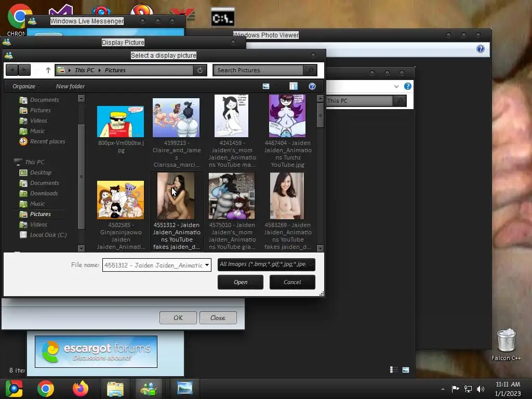Open the Recycle Bin labeled Falcon C++
Image resolution: width=532 pixels, height=399 pixels.
pos(506,344)
